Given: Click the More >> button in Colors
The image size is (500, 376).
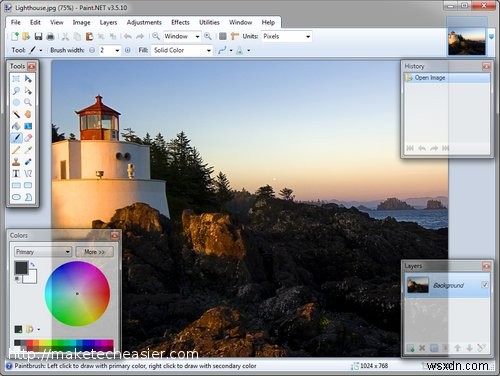Looking at the screenshot, I should 94,252.
